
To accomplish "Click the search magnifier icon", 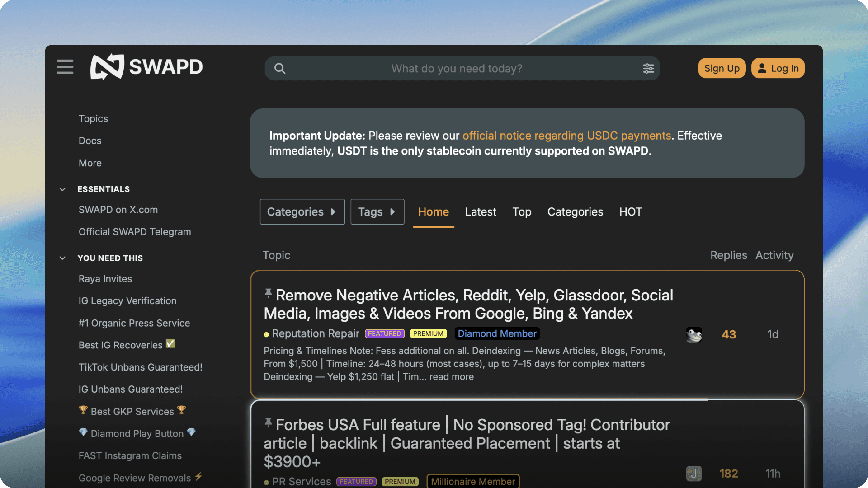I will pos(280,69).
